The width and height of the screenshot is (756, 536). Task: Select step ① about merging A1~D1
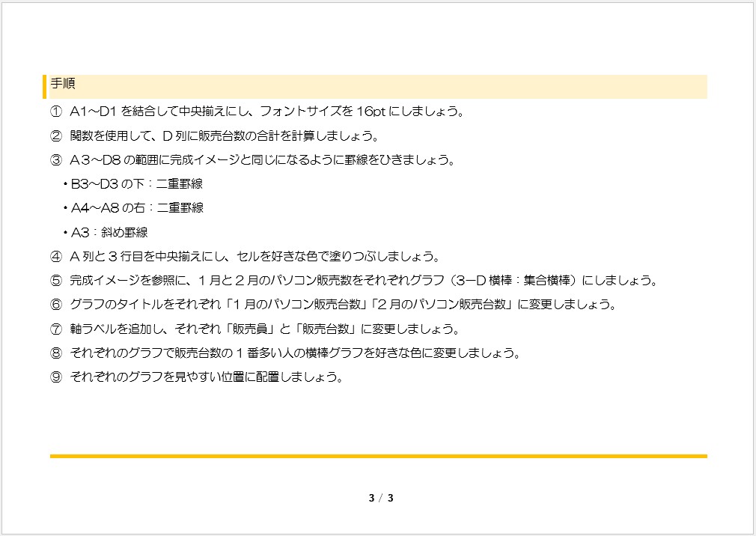257,112
